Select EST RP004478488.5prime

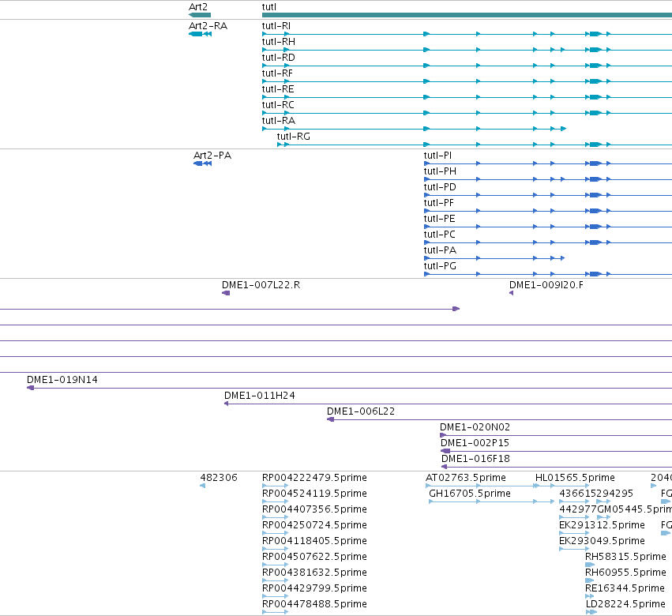pos(314,604)
